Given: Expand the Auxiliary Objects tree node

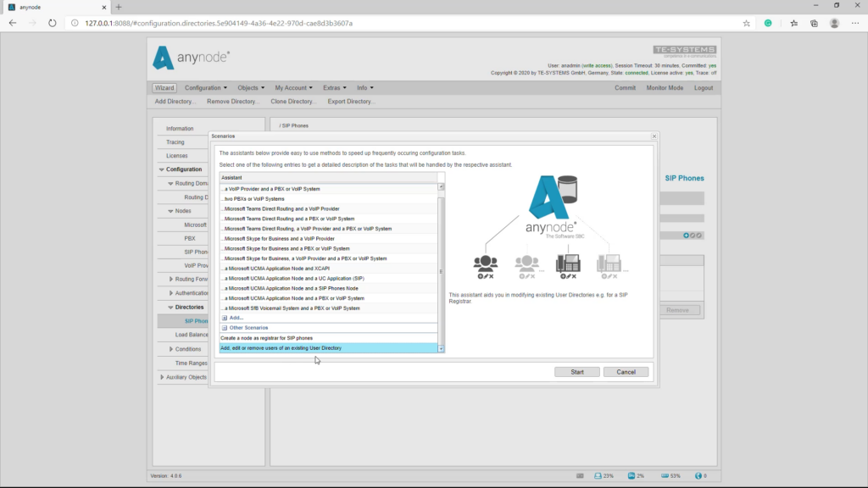Looking at the screenshot, I should coord(162,377).
